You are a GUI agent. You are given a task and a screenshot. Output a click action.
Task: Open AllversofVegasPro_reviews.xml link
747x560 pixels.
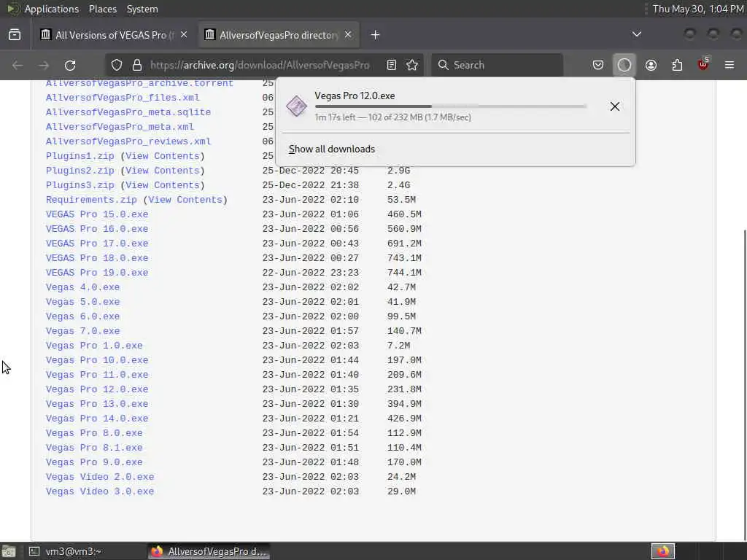point(128,141)
